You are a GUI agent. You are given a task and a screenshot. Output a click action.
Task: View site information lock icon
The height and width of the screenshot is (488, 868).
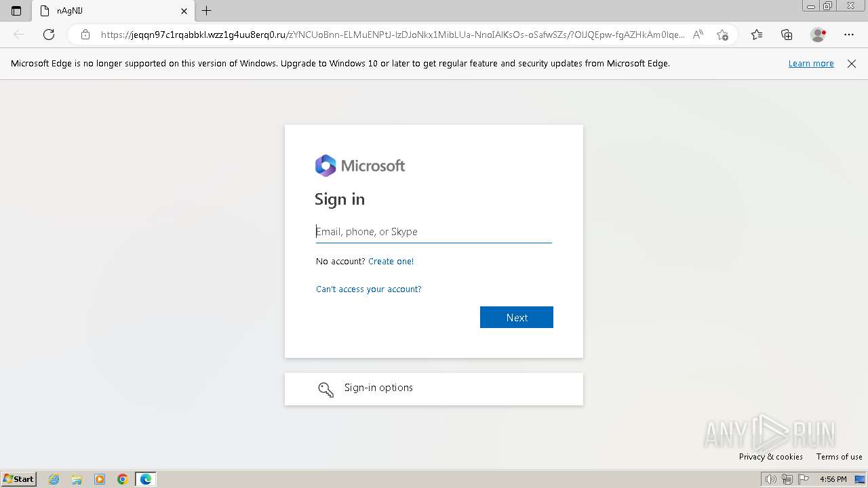click(x=85, y=35)
